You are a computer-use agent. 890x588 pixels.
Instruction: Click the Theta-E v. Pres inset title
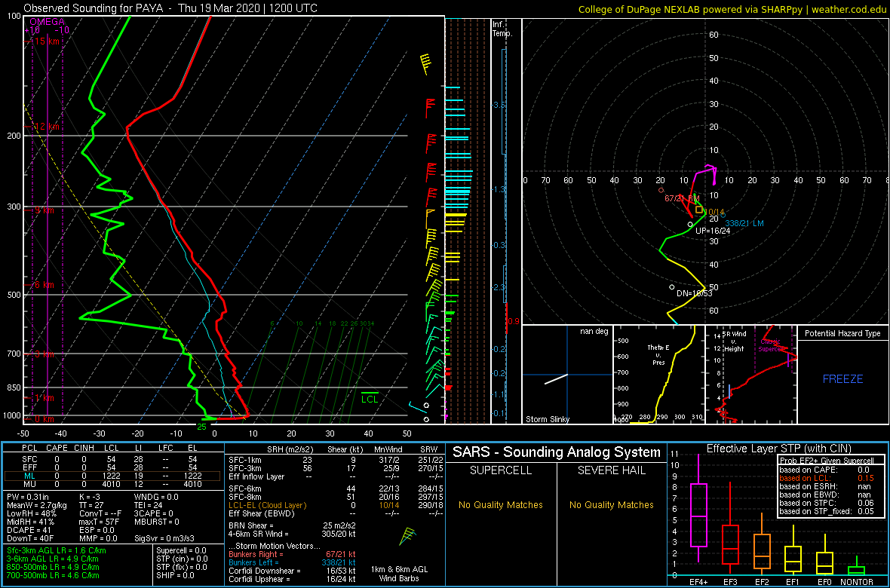pyautogui.click(x=659, y=356)
